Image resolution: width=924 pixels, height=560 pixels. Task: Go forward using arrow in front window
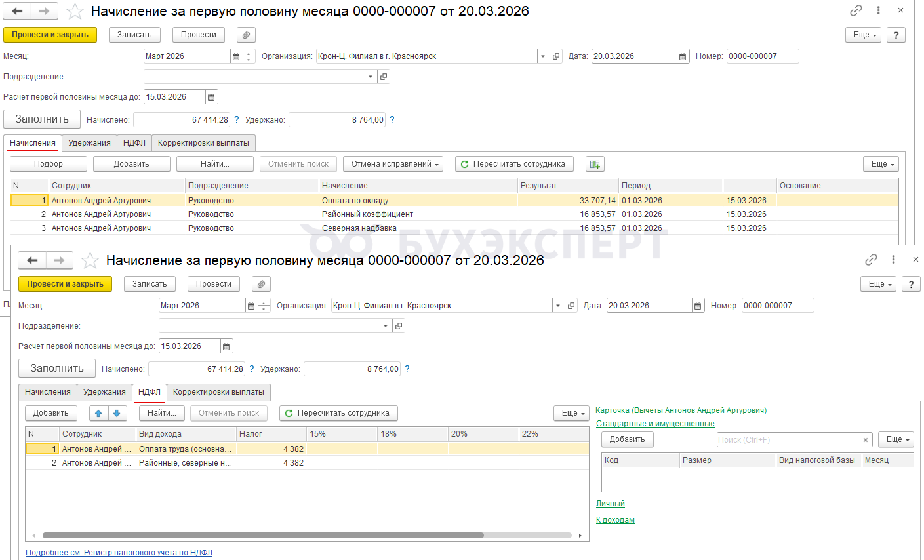pyautogui.click(x=59, y=260)
